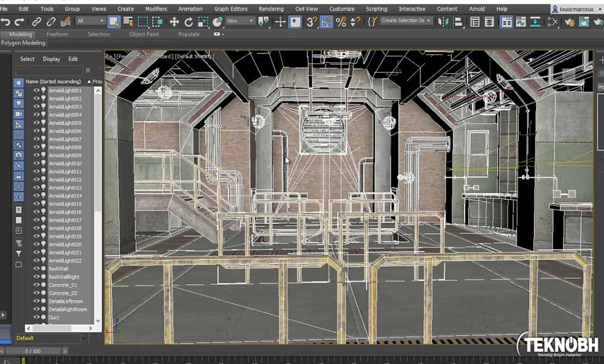Toggle the Angle Snap icon
The height and width of the screenshot is (364, 604).
coord(326,22)
